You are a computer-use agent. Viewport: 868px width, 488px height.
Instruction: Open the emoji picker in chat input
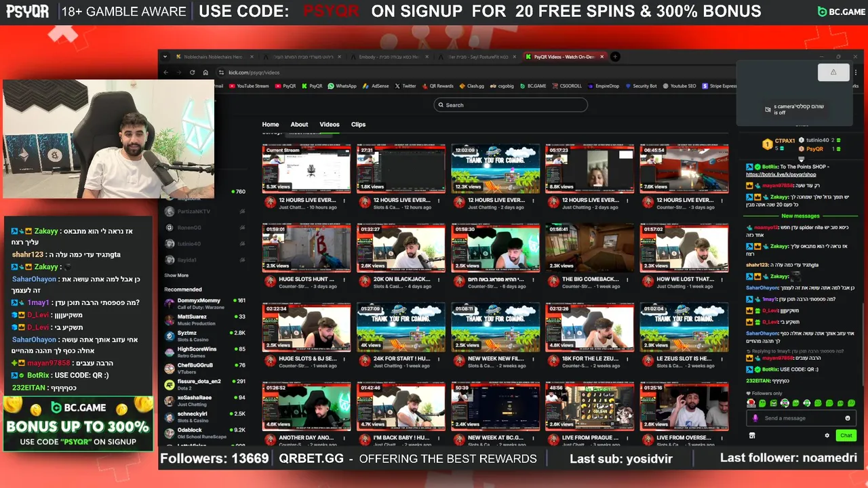pyautogui.click(x=848, y=418)
